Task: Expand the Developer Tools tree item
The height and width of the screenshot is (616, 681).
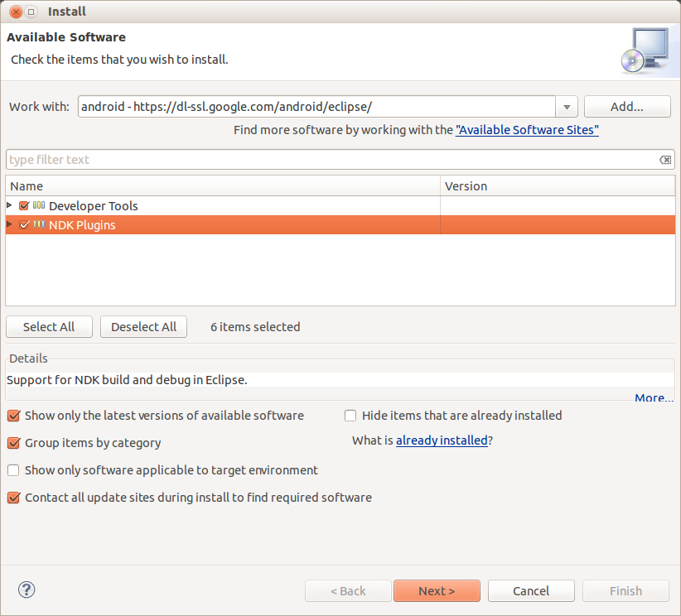Action: 10,205
